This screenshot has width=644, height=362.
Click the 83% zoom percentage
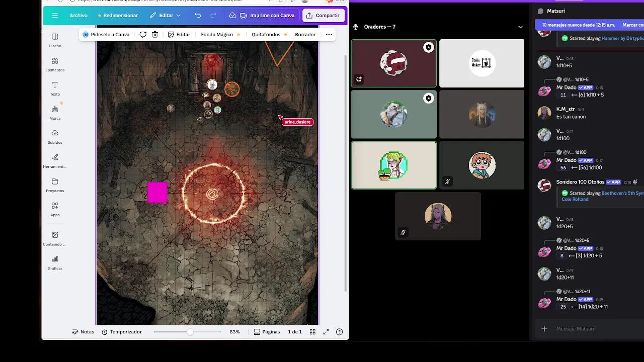(x=234, y=332)
